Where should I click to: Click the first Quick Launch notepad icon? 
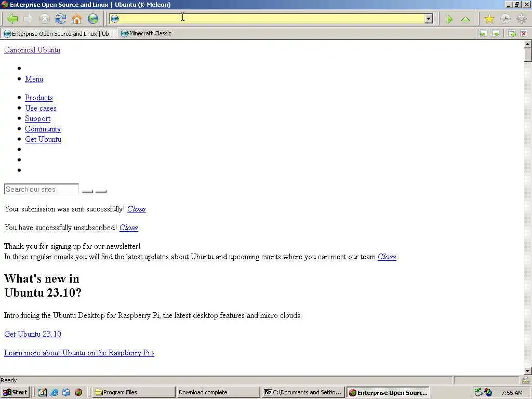click(43, 392)
